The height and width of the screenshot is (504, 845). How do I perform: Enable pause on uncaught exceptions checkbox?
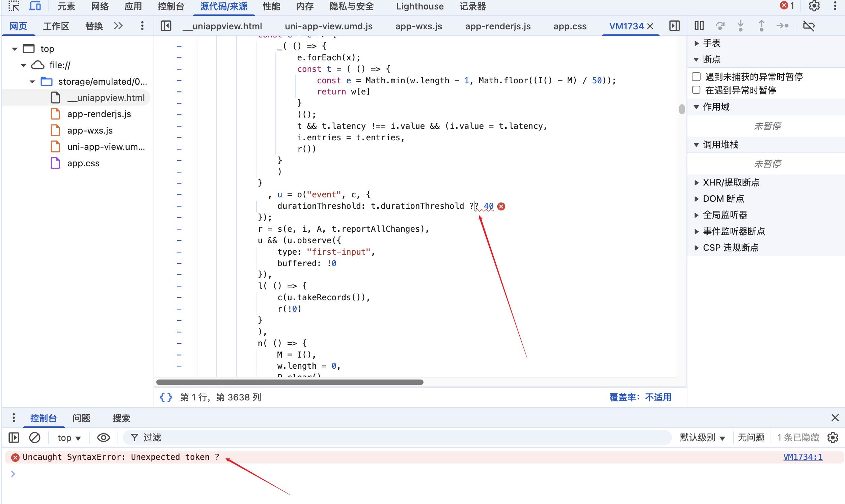pyautogui.click(x=696, y=77)
